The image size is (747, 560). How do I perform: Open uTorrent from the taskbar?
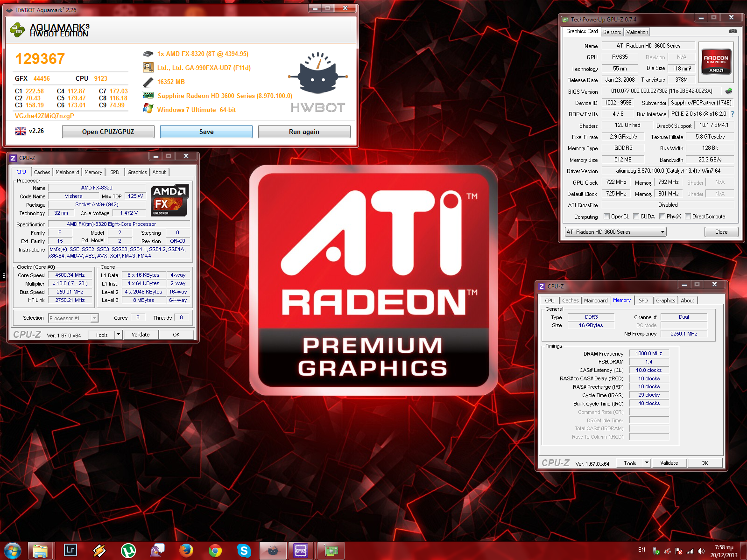coord(128,551)
